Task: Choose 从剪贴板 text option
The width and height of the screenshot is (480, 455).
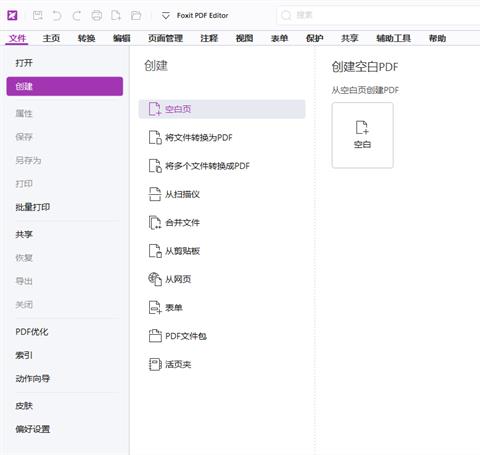Action: 182,251
